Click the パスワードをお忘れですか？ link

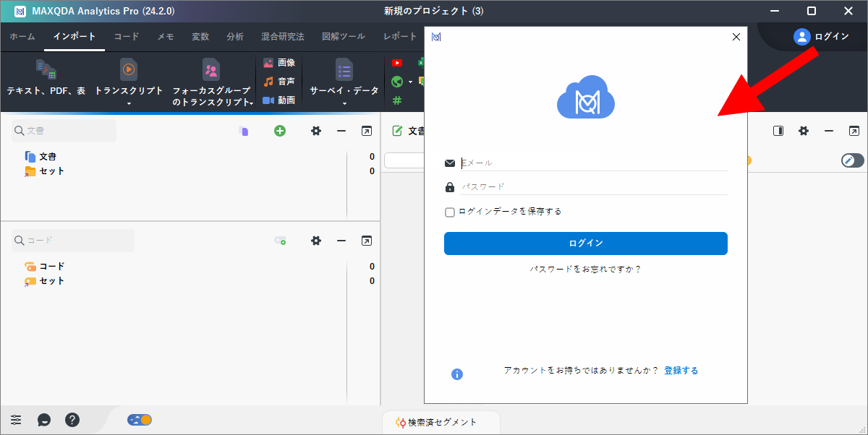(x=586, y=270)
